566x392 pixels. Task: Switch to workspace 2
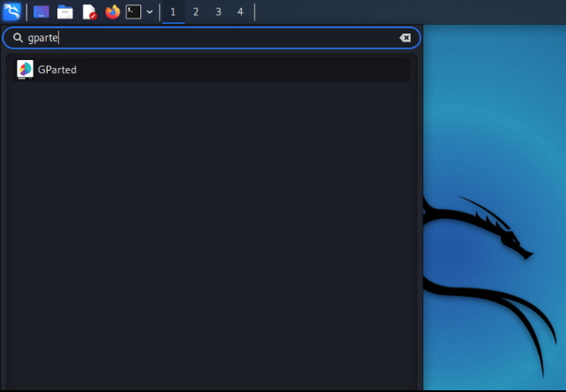click(x=196, y=11)
